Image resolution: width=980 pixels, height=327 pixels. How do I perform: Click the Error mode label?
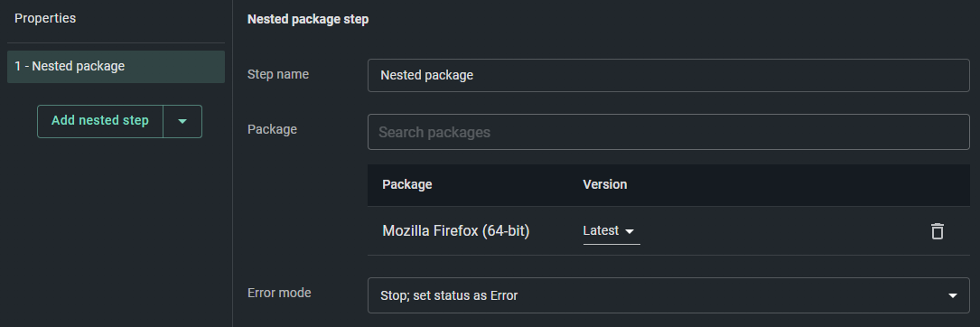point(279,294)
